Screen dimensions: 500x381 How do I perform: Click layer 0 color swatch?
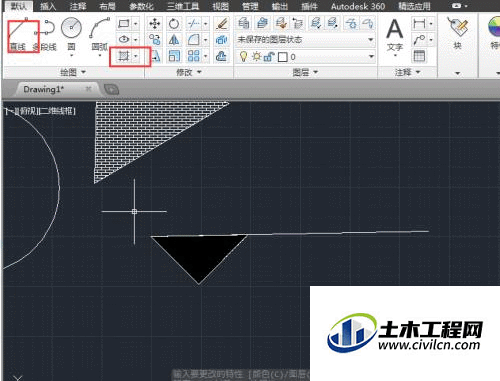[x=282, y=57]
